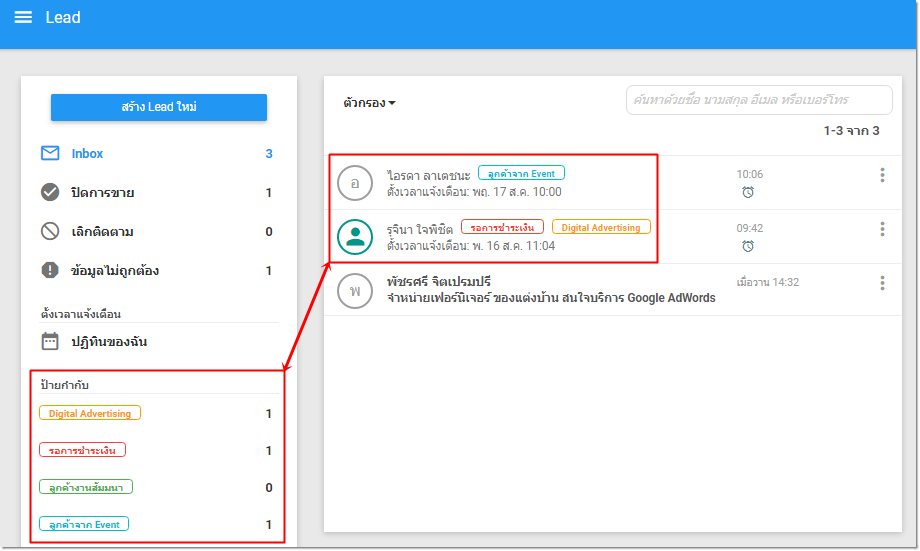Open the Inbox folder label

tap(87, 154)
